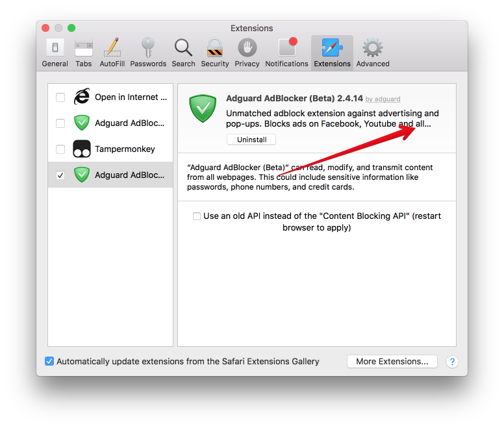The image size is (504, 428).
Task: Select the Tampermonkey row name
Action: 125,149
